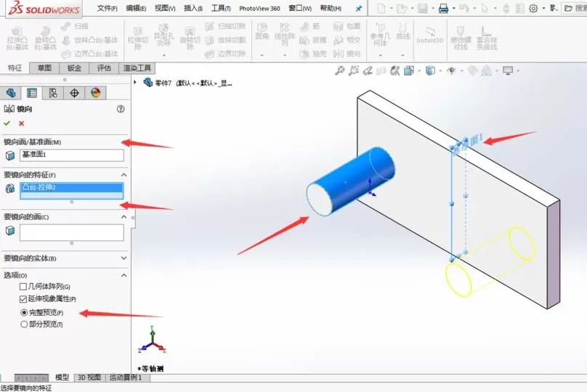Accept the mirror with green checkmark
Image resolution: width=587 pixels, height=392 pixels.
[7, 123]
